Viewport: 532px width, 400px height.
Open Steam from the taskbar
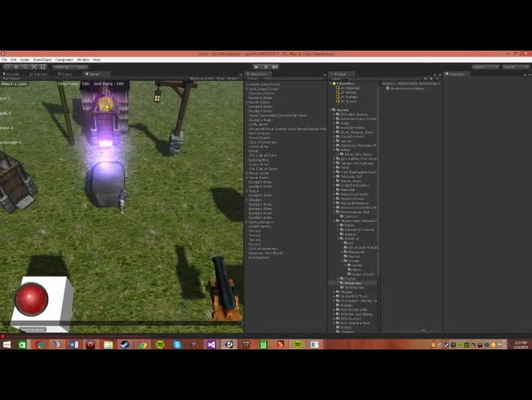(125, 345)
